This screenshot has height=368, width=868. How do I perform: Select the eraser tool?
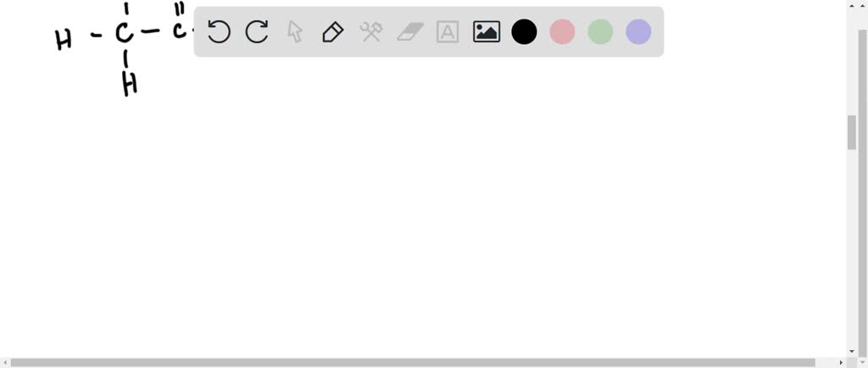pos(409,32)
